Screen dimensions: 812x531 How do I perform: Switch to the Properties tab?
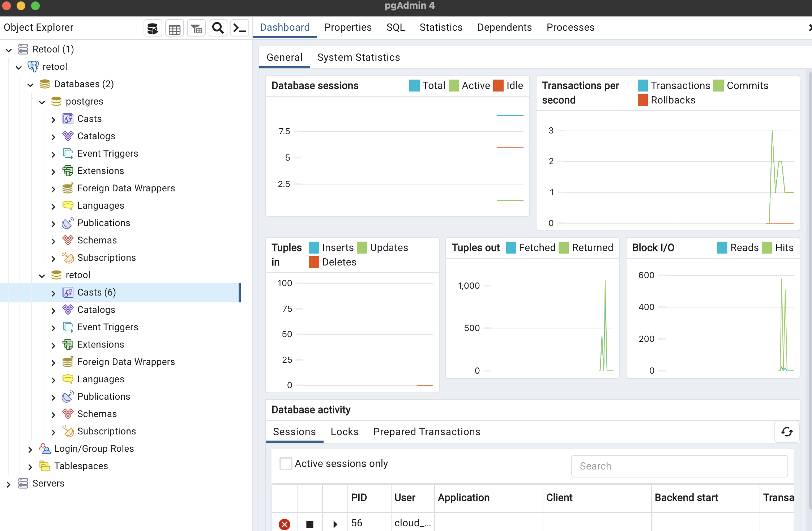(348, 27)
